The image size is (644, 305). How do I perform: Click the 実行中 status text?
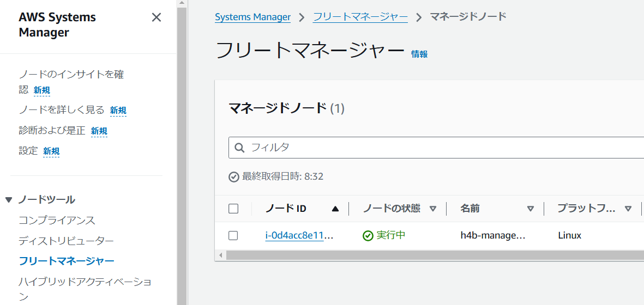click(391, 235)
